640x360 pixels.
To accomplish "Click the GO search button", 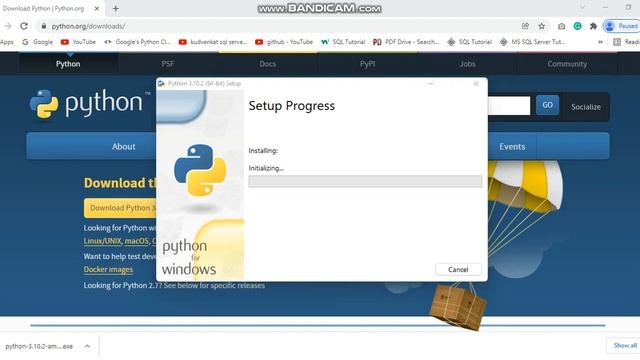I will [547, 105].
